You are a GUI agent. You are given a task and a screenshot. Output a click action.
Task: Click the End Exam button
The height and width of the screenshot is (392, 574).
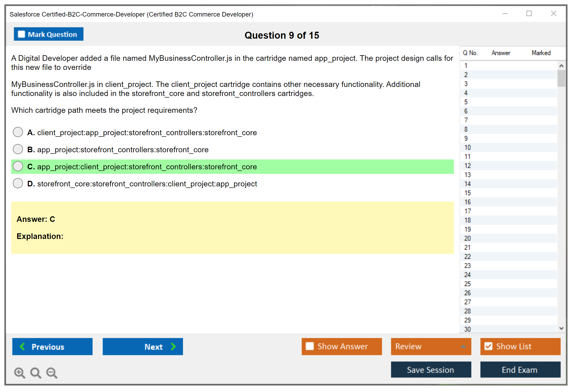[520, 370]
